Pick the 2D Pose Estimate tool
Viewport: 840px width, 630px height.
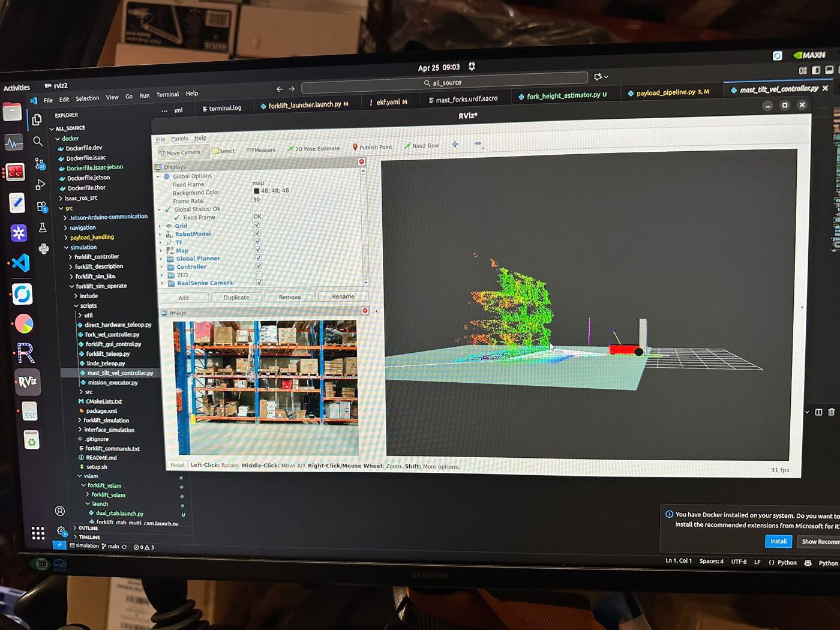[x=313, y=148]
